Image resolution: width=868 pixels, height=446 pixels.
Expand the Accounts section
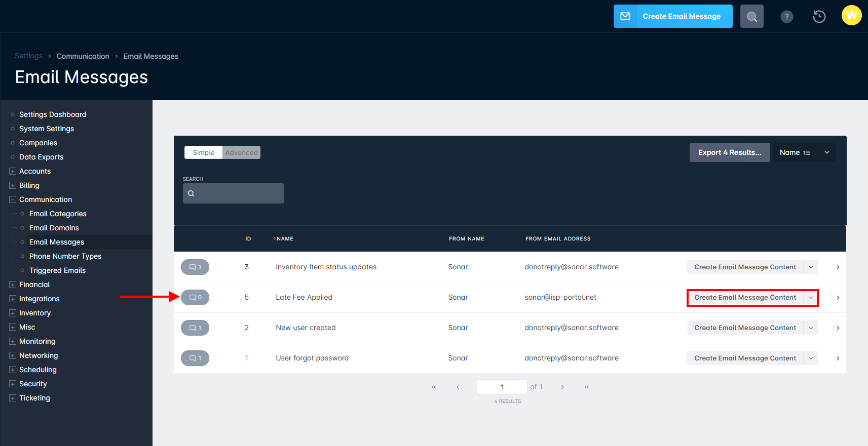pyautogui.click(x=13, y=171)
